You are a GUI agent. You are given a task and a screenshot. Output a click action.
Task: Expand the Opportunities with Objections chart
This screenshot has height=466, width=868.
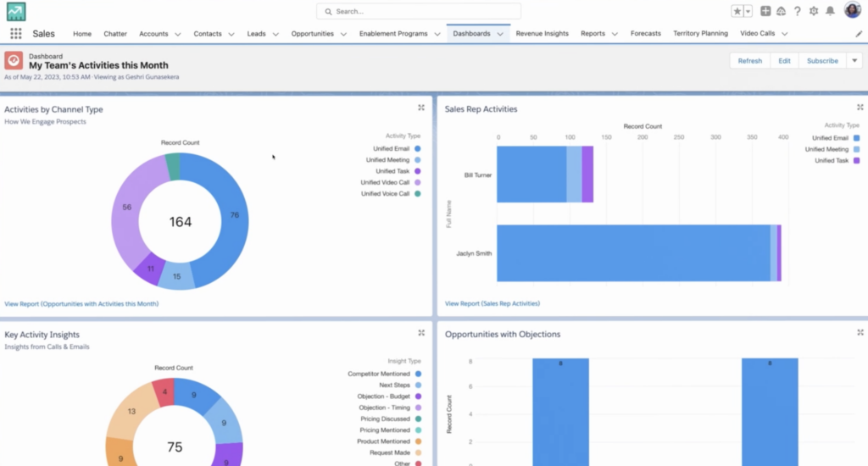click(x=860, y=333)
